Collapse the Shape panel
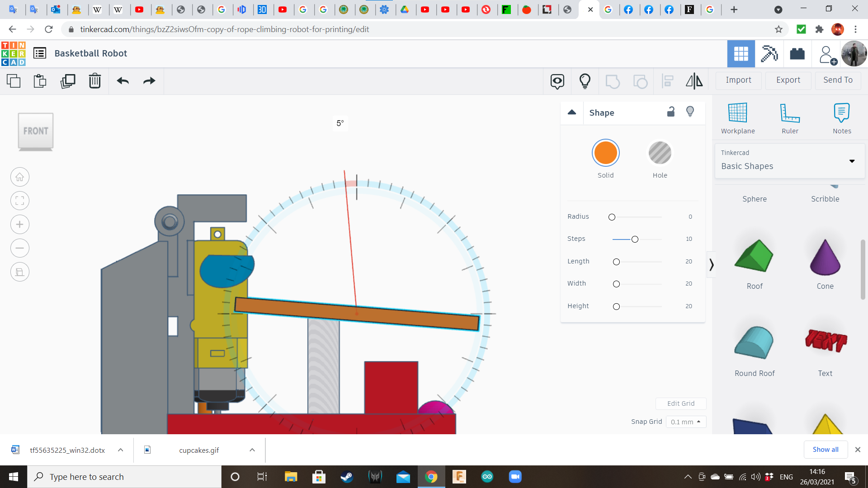 point(571,112)
